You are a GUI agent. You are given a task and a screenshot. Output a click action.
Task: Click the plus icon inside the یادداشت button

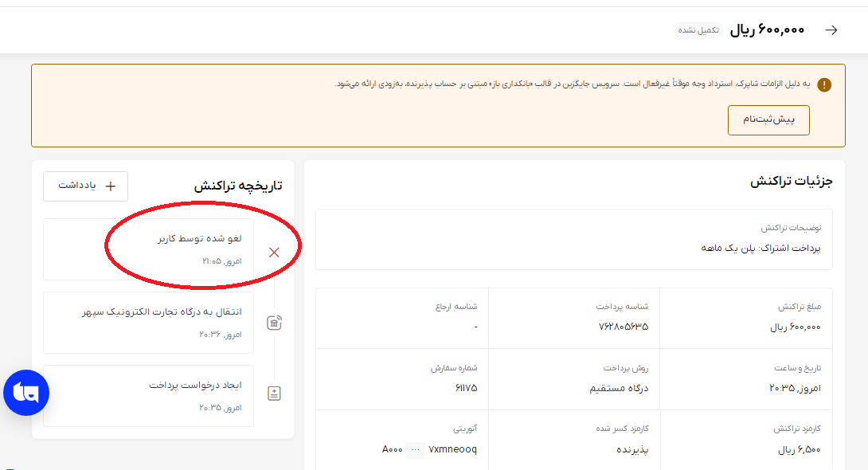pos(111,186)
